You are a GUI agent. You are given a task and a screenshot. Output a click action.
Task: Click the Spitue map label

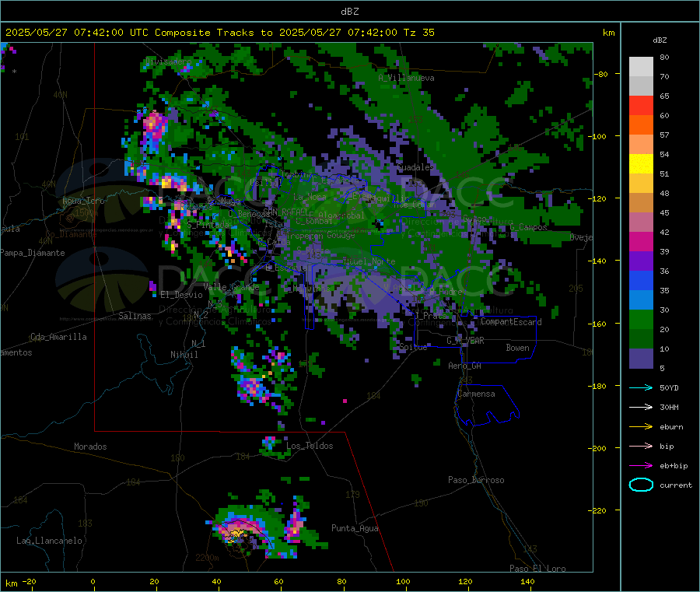413,347
